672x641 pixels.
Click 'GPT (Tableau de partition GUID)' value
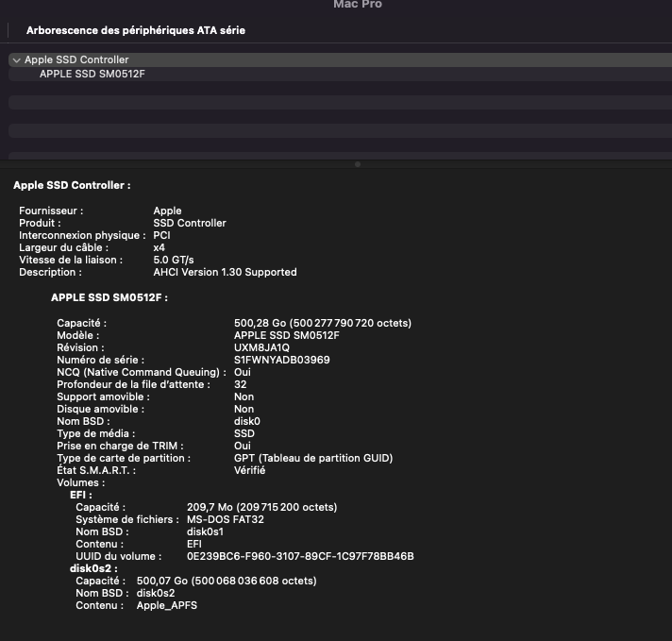tap(313, 458)
